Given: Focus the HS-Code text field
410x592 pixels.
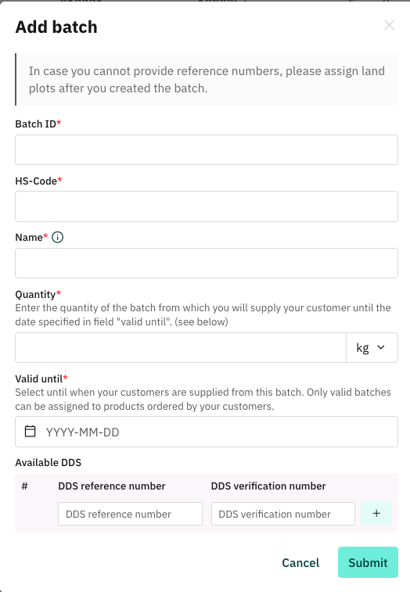Looking at the screenshot, I should tap(207, 207).
